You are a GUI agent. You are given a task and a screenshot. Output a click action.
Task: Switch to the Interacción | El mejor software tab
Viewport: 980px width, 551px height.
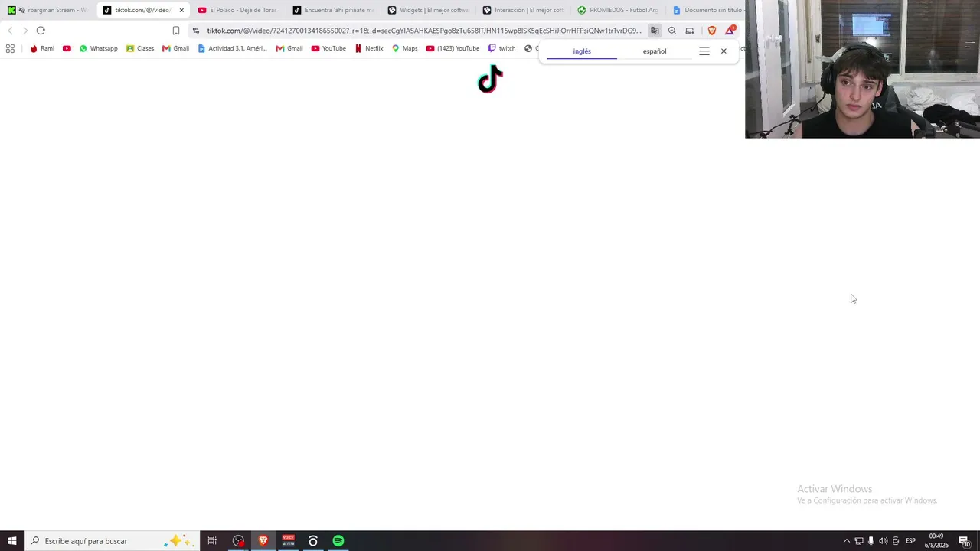pyautogui.click(x=522, y=10)
